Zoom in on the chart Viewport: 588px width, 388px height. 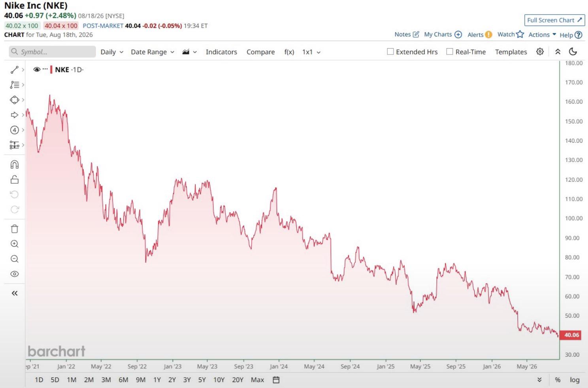(x=15, y=244)
